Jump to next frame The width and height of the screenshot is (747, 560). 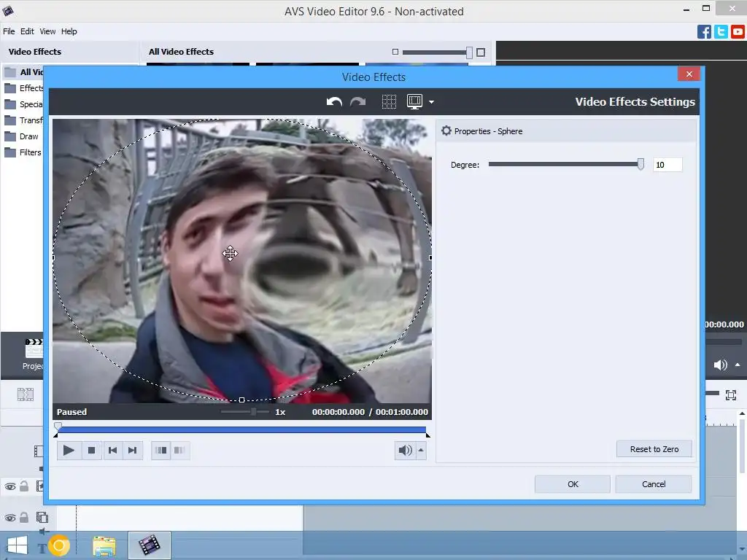pyautogui.click(x=133, y=450)
